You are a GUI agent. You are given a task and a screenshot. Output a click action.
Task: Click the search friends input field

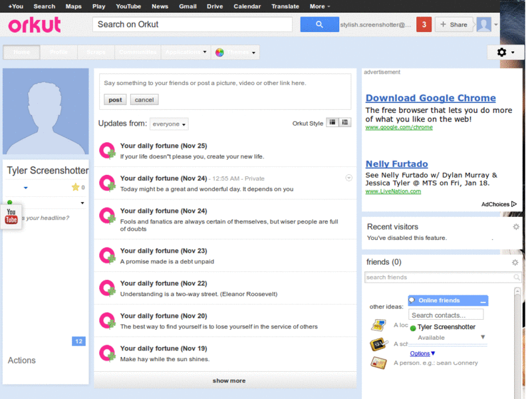tap(442, 277)
